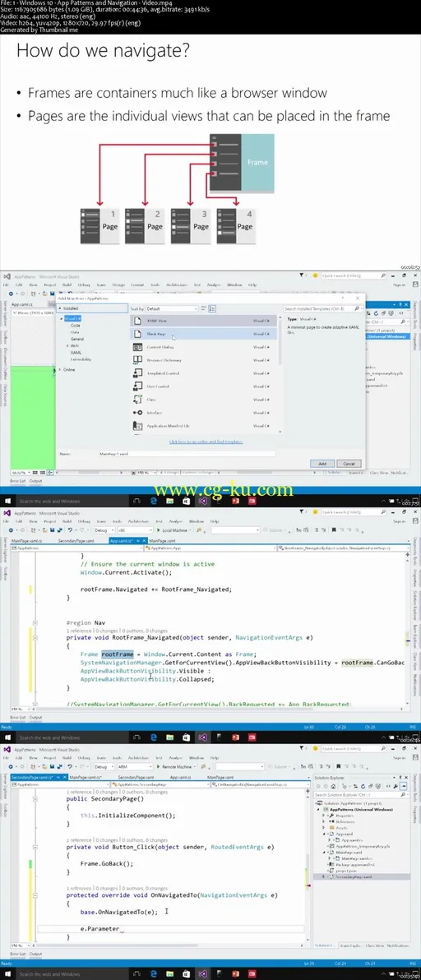421x980 pixels.
Task: Open x86 platform dropdown in App.xaml.cs frame
Action: pyautogui.click(x=133, y=530)
